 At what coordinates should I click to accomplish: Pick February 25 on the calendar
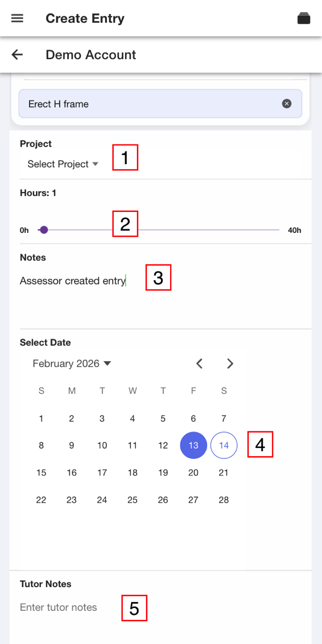coord(133,500)
